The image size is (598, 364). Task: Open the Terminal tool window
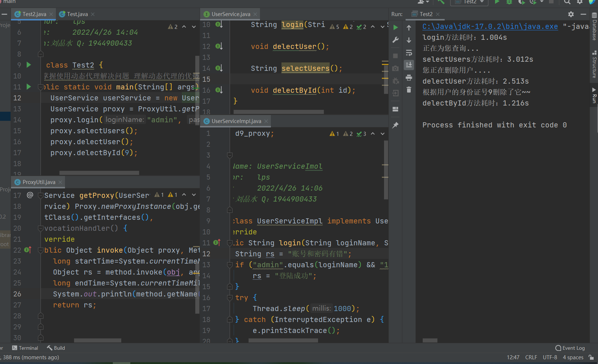click(25, 348)
